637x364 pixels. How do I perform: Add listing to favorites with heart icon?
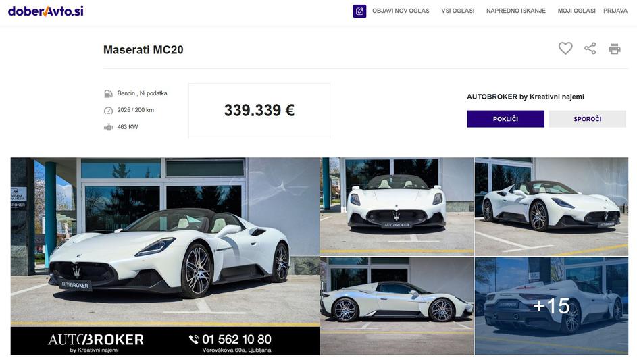565,49
